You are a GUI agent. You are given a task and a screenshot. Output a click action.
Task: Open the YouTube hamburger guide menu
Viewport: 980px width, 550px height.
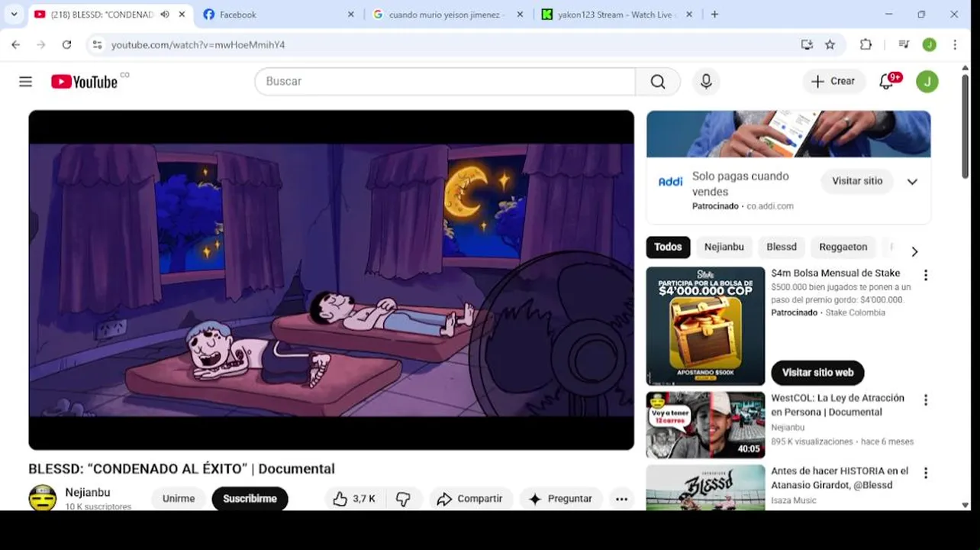click(25, 82)
